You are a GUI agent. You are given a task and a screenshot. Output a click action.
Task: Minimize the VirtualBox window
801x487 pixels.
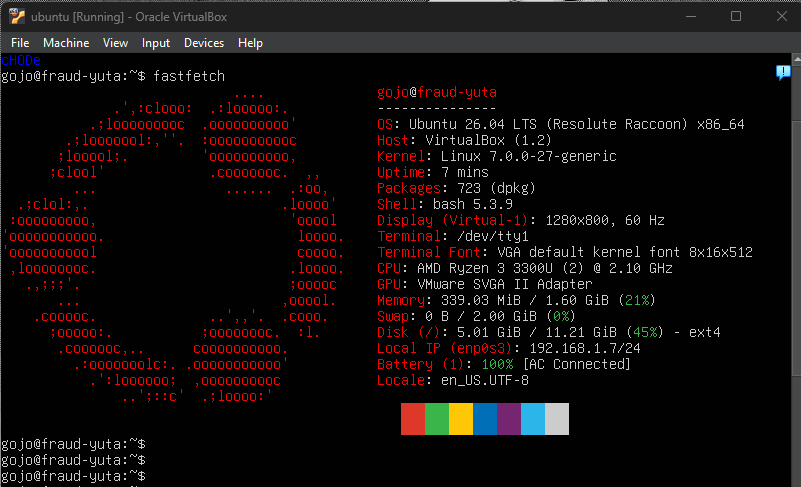pos(691,16)
